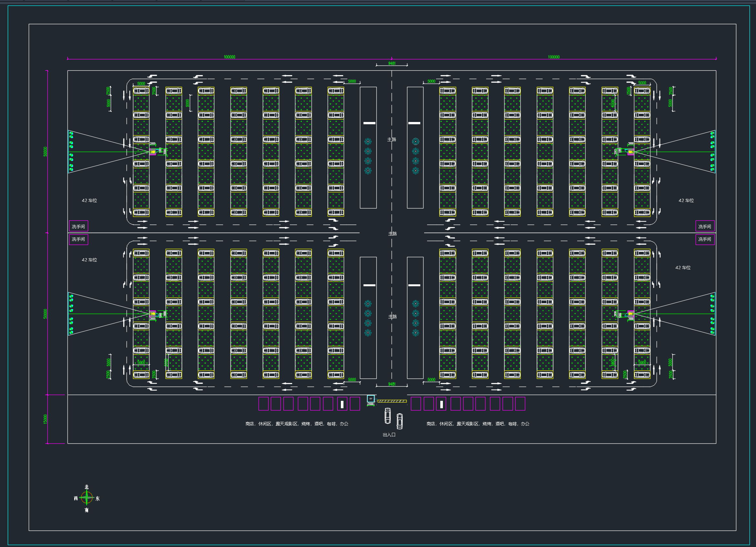Select the southern 50000 vertical dimension text

pos(45,314)
